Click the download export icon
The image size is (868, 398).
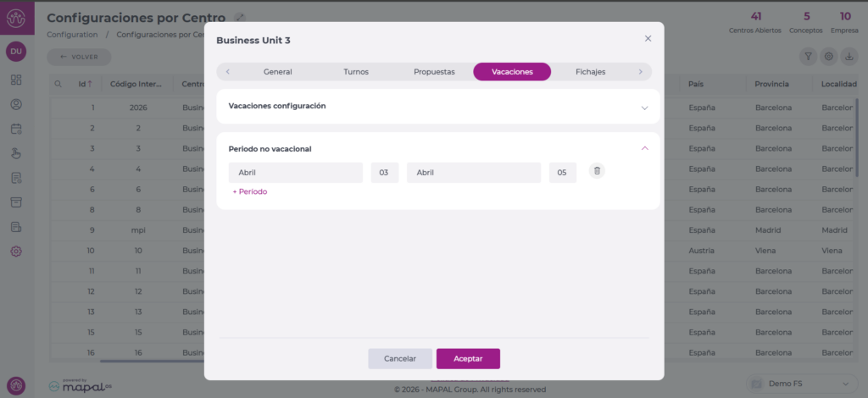point(849,57)
